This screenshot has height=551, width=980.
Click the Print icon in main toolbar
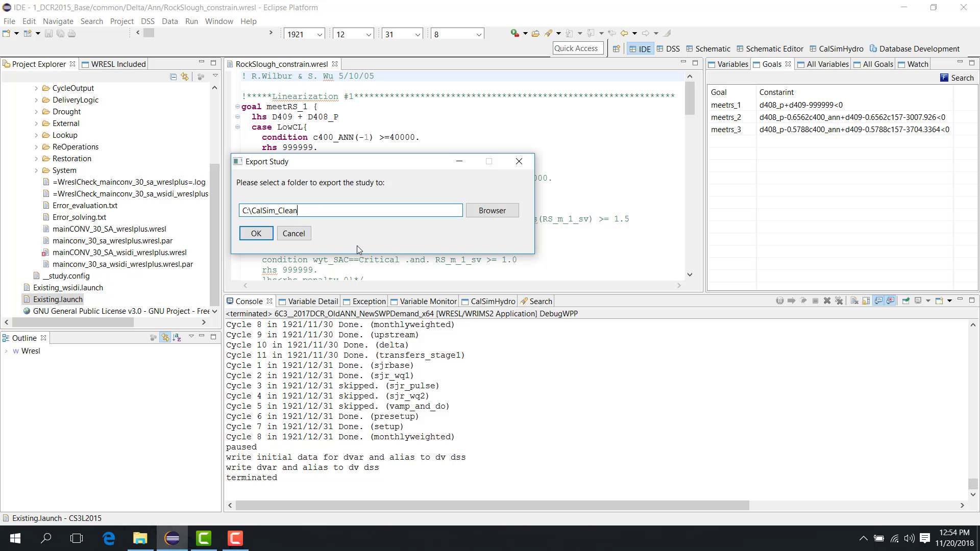72,34
